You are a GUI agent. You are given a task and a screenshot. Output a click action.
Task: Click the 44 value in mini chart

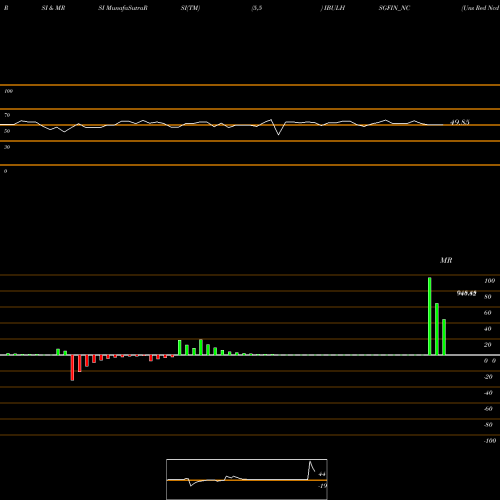click(322, 474)
